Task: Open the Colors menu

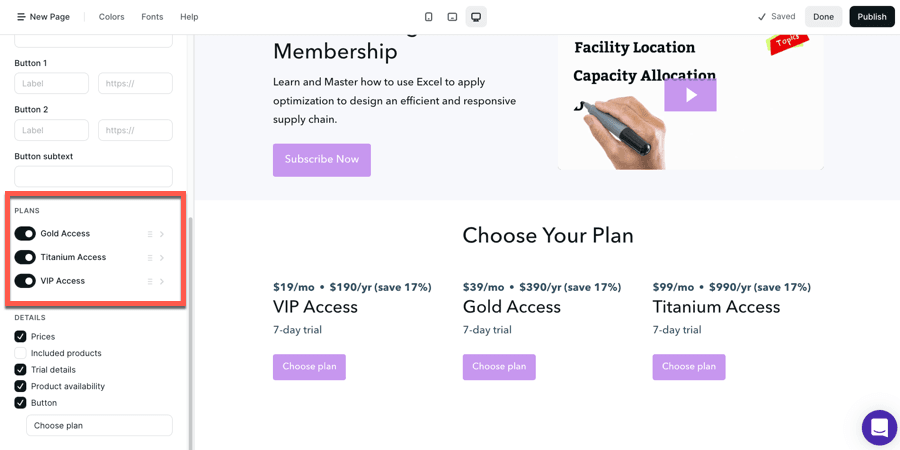Action: coord(112,17)
